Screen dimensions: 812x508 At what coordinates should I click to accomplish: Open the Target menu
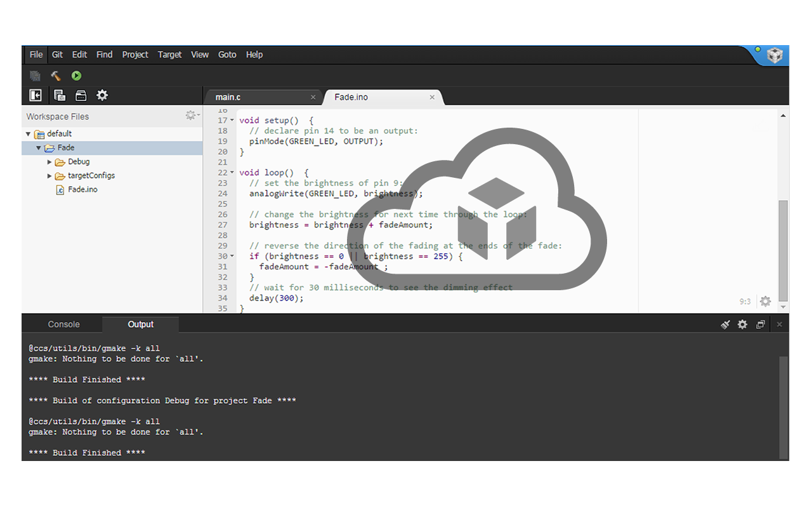(169, 55)
